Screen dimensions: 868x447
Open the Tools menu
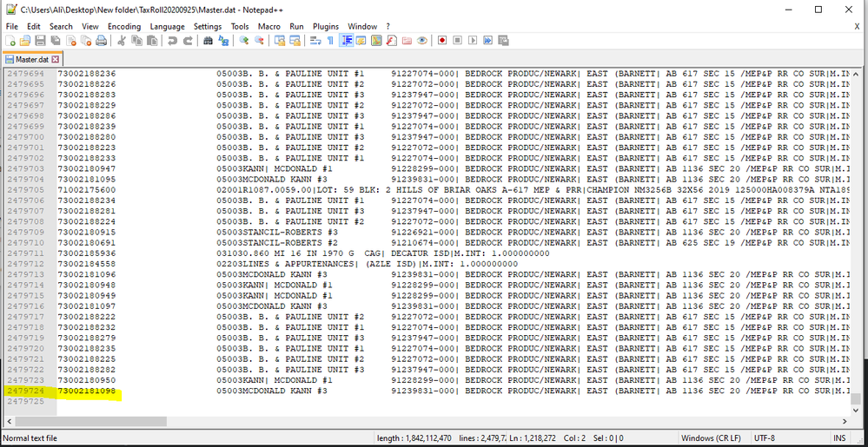coord(240,26)
